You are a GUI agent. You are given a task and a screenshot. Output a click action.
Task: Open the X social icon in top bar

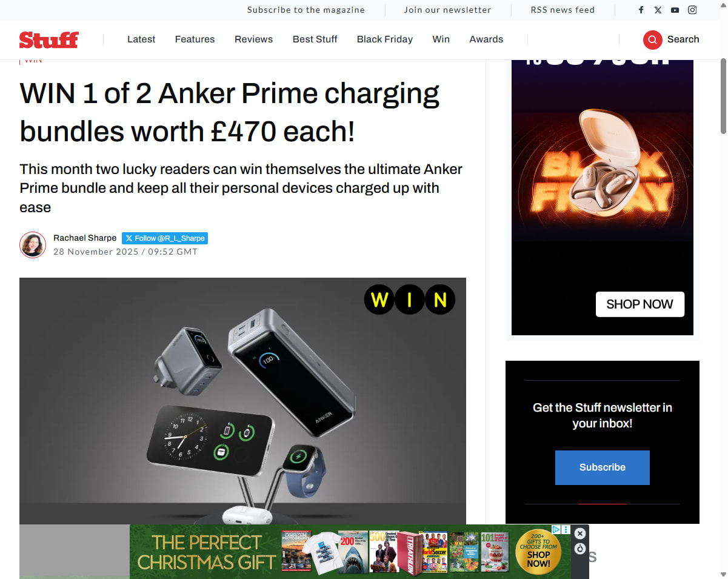click(x=658, y=10)
